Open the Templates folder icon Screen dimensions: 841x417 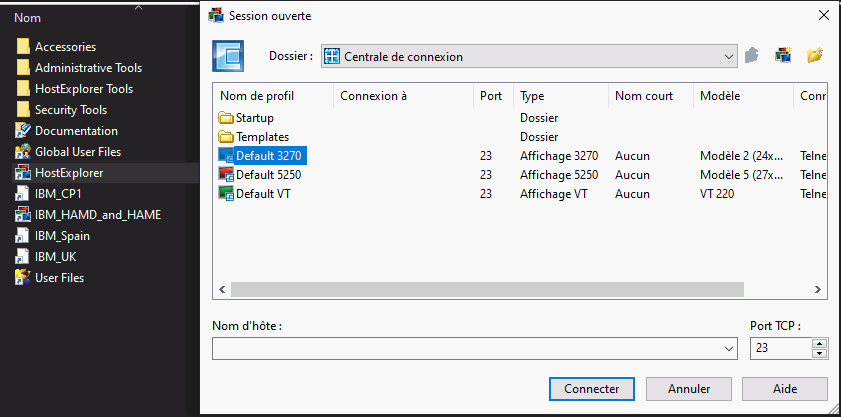226,137
